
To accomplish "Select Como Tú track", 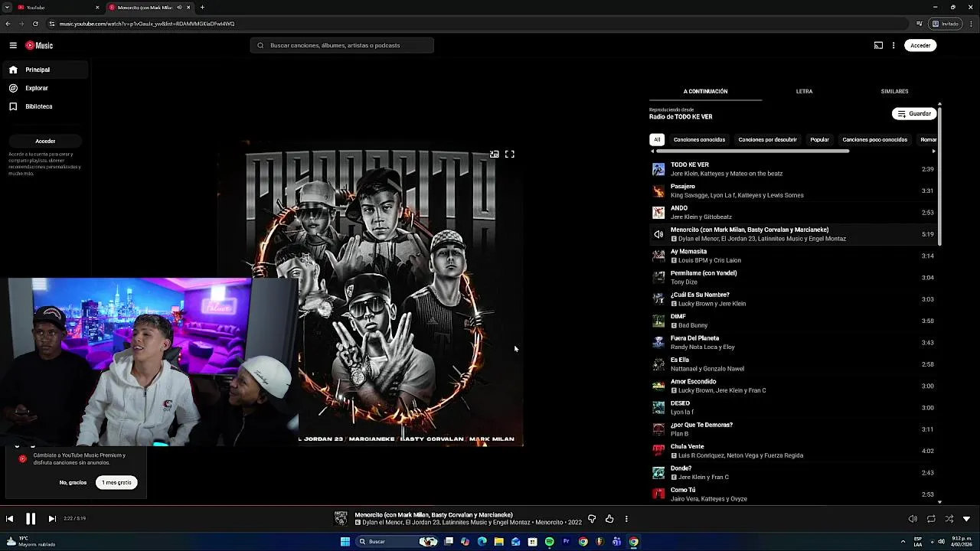I will coord(793,494).
